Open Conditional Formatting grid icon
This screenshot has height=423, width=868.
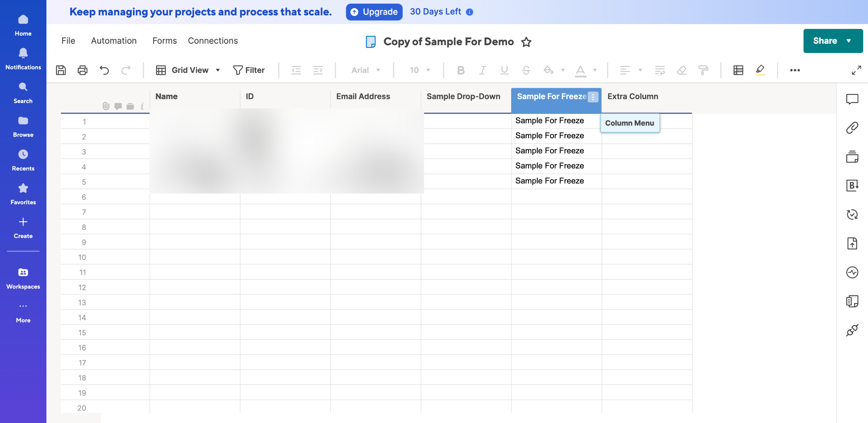click(x=738, y=70)
